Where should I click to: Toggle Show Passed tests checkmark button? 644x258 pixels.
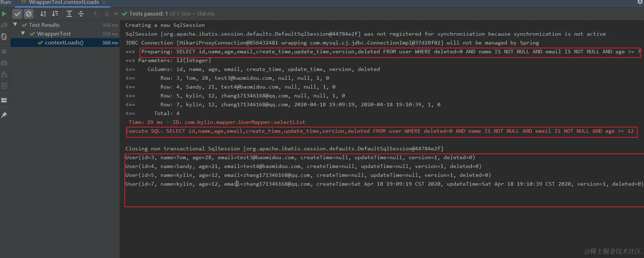(x=17, y=14)
